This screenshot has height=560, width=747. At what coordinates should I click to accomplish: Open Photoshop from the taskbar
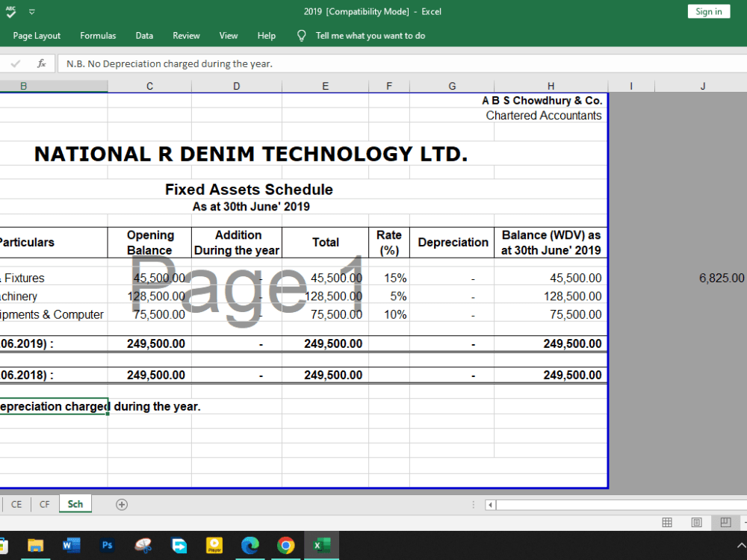coord(107,545)
